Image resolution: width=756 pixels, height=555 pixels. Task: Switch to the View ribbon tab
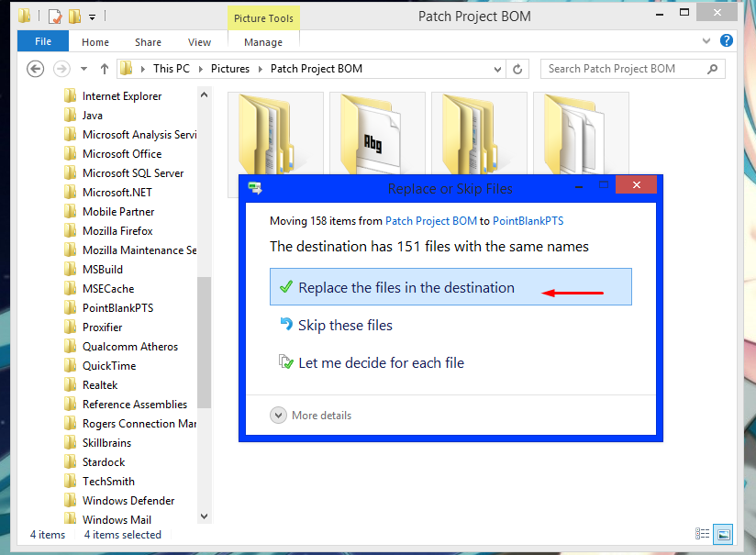pos(199,41)
